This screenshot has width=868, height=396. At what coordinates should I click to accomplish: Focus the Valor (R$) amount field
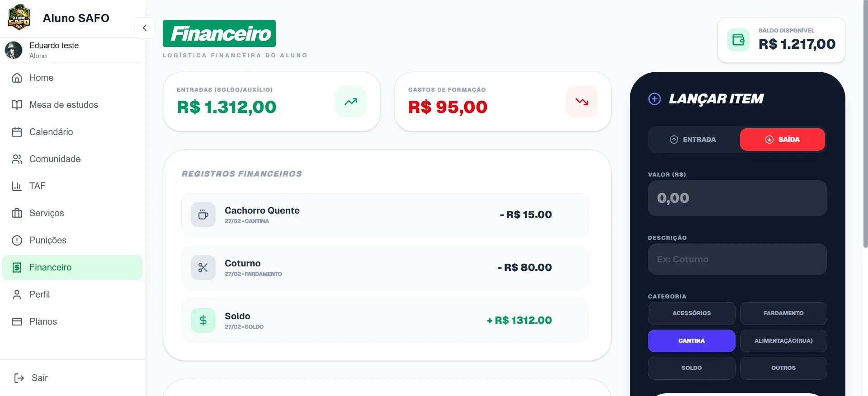(737, 198)
